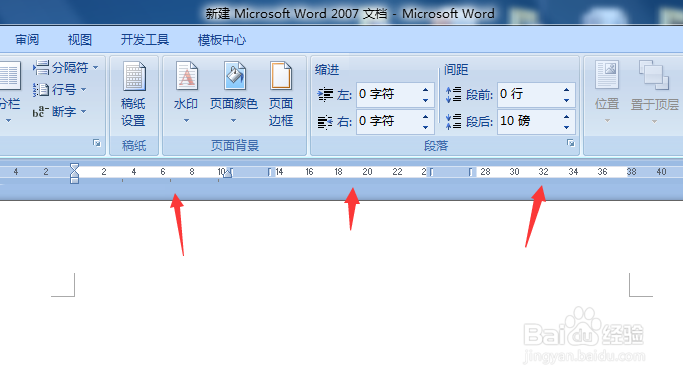The height and width of the screenshot is (380, 683).
Task: Increase 段后 spacing with up arrow
Action: [x=566, y=117]
